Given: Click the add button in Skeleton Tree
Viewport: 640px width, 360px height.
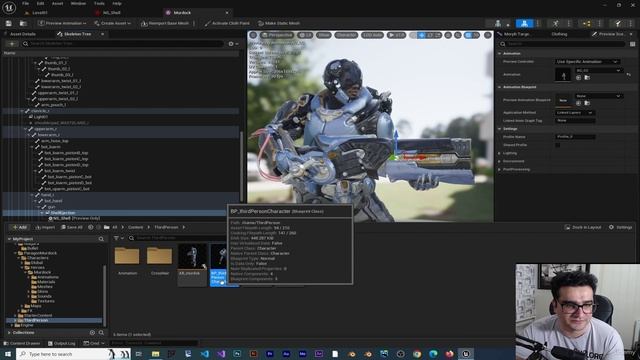Looking at the screenshot, I should [x=12, y=44].
